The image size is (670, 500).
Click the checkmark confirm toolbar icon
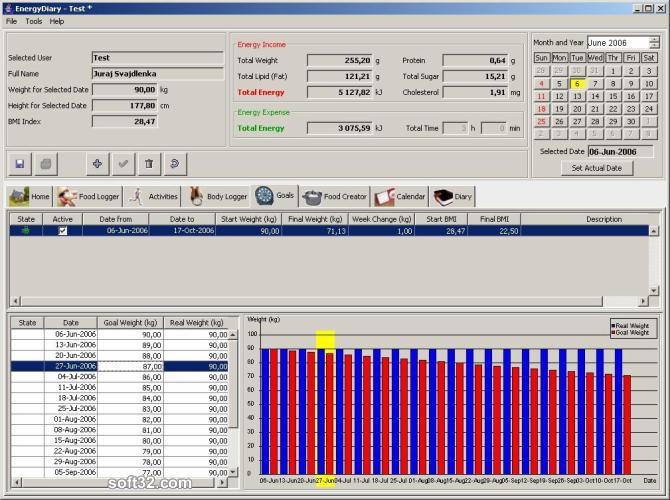[x=123, y=164]
